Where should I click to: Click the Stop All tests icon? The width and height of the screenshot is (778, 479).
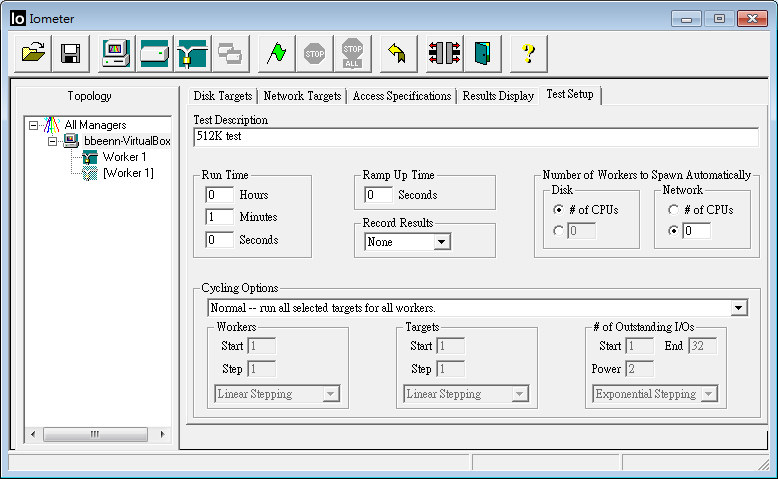pyautogui.click(x=352, y=54)
